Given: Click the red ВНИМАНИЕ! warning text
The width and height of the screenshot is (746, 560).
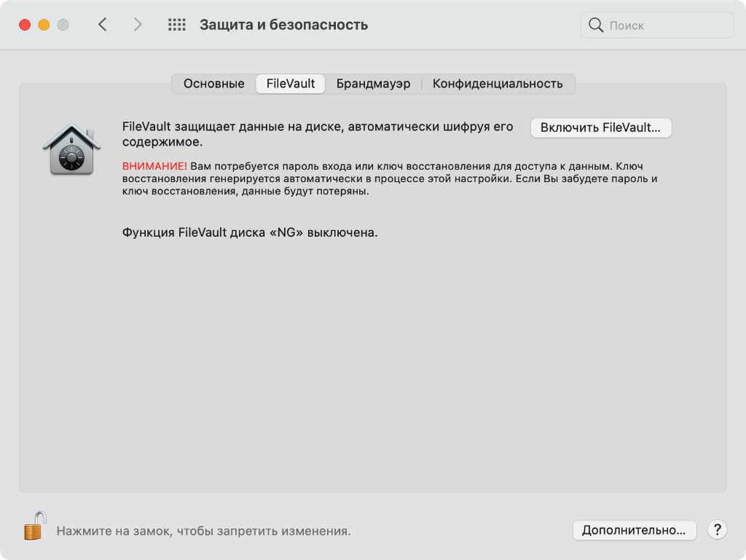Looking at the screenshot, I should coord(154,166).
